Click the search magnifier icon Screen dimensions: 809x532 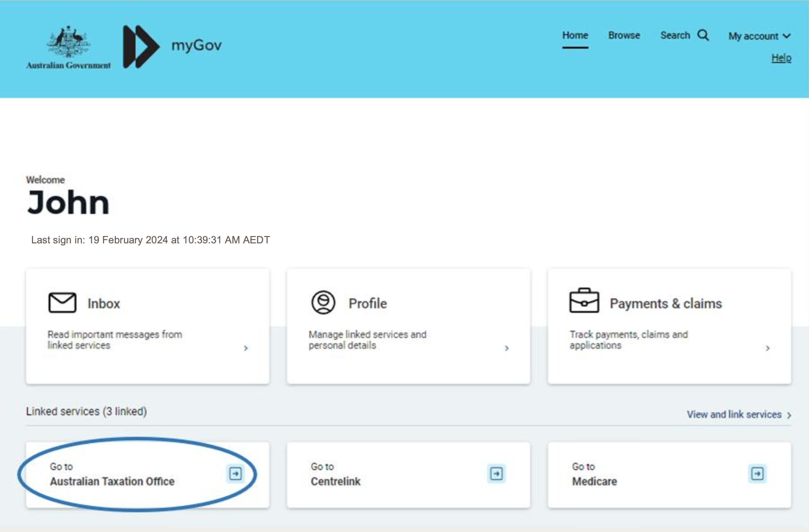pos(703,35)
